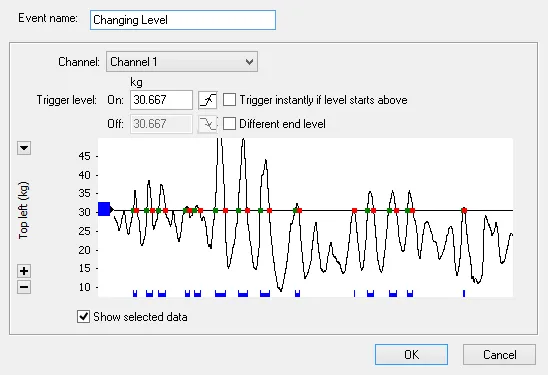
Task: Click the On trigger level field showing 30.667
Action: point(161,100)
